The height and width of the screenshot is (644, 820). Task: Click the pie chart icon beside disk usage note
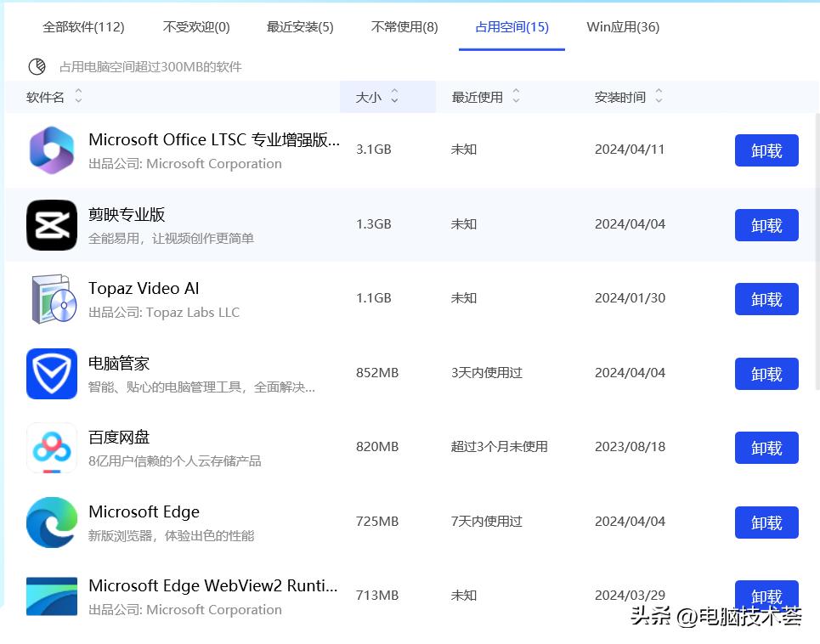click(x=37, y=66)
